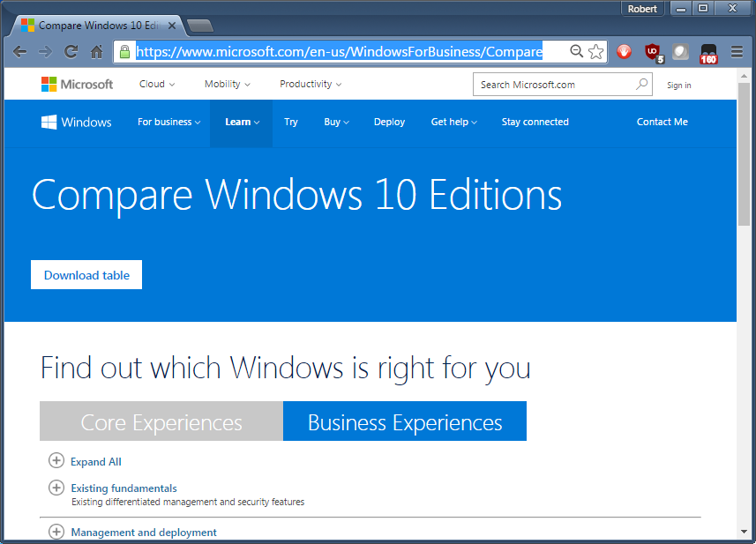Close the Compare Windows 10 tab

172,26
